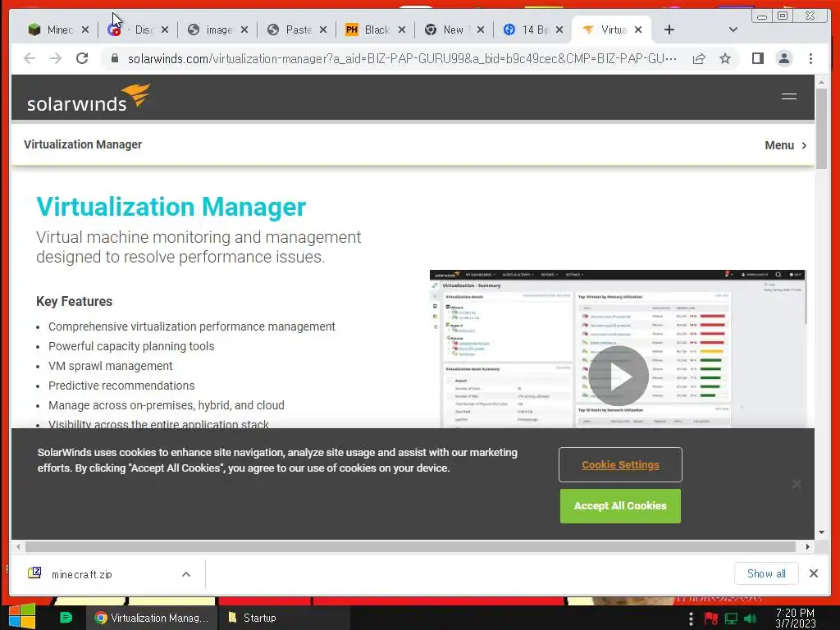Click the horizontal scroll right arrow
The height and width of the screenshot is (630, 840).
pyautogui.click(x=808, y=546)
